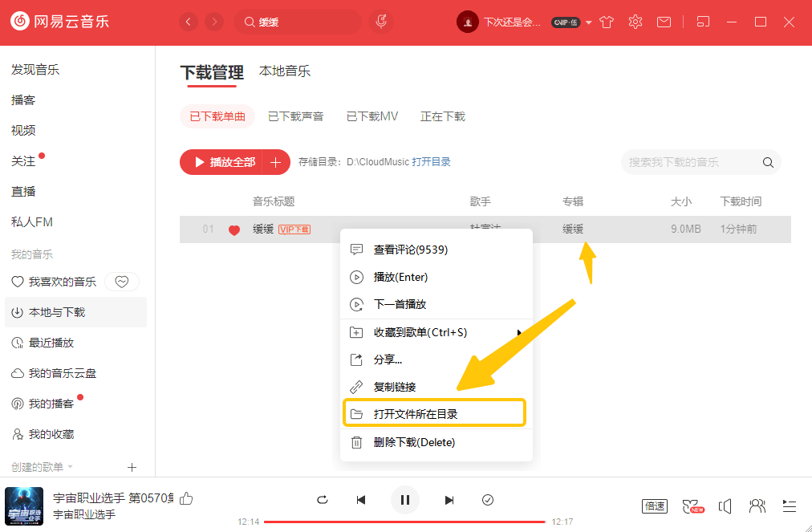Open settings with the gear icon
The image size is (812, 532).
pos(635,22)
